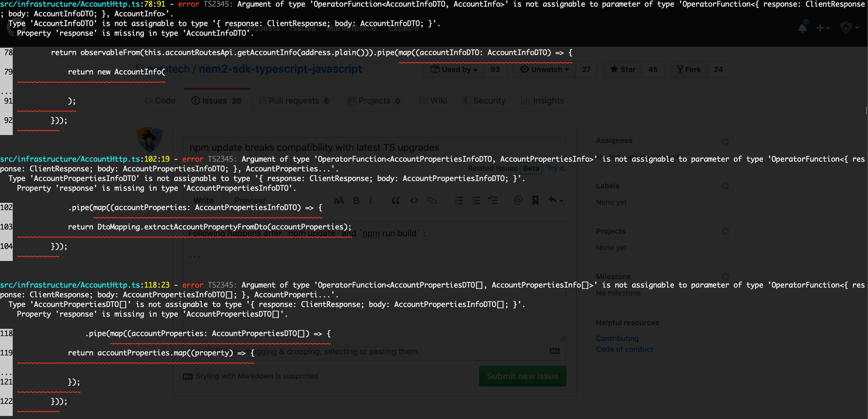Add a task list
Image resolution: width=868 pixels, height=419 pixels.
[493, 201]
